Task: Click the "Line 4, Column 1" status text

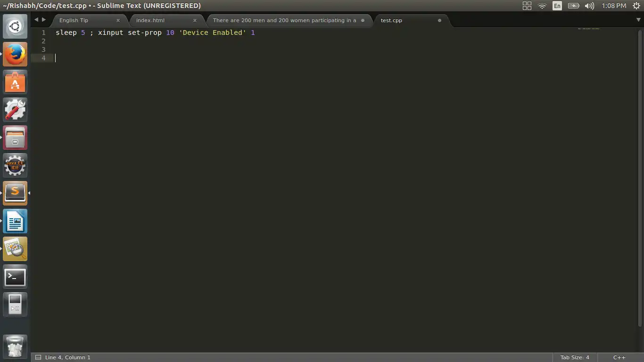Action: tap(68, 357)
